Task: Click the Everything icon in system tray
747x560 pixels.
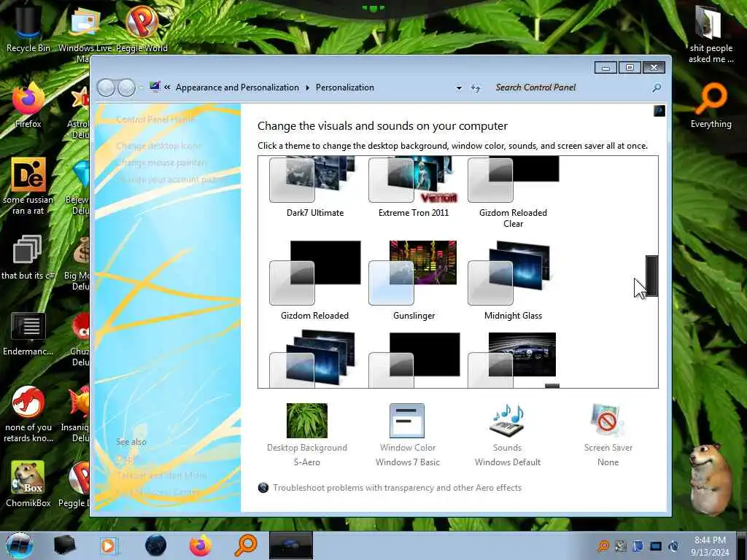Action: pos(603,546)
